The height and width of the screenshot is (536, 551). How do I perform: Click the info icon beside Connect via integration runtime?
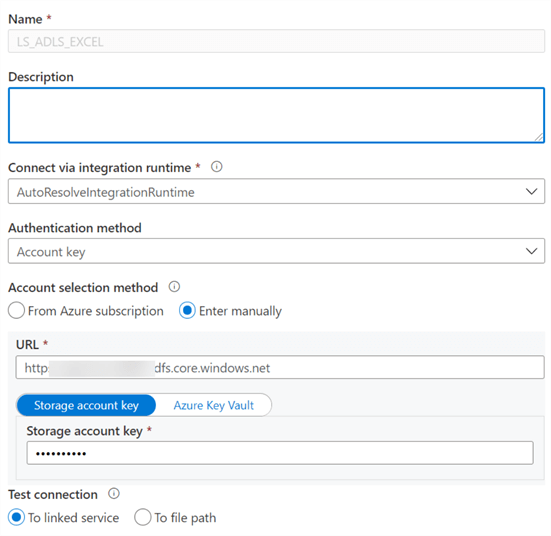click(216, 167)
